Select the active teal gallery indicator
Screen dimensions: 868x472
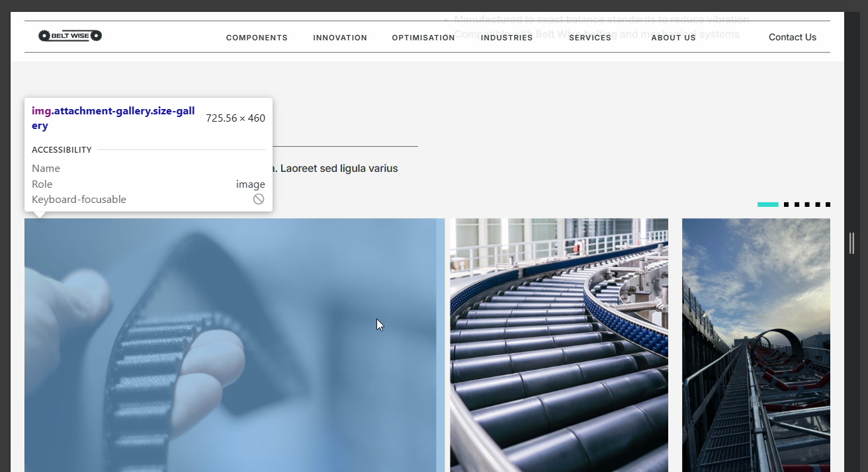pyautogui.click(x=768, y=204)
